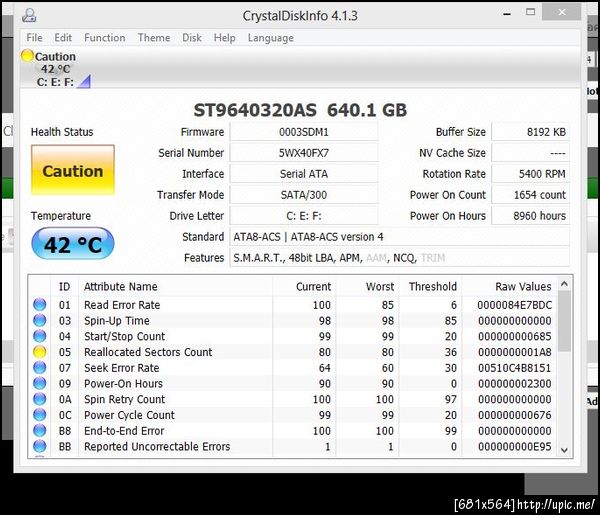Open the Theme menu
Screen dimensions: 600x515
point(154,37)
